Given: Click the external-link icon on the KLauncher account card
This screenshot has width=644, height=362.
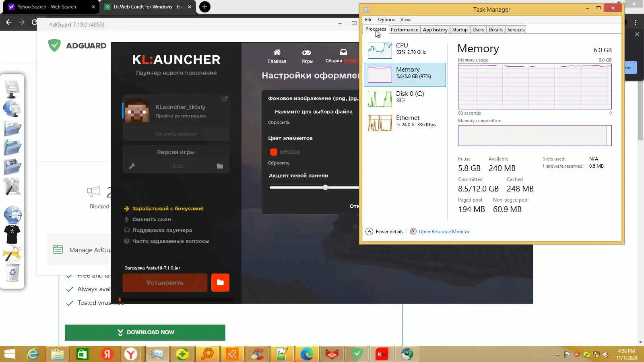Looking at the screenshot, I should [x=225, y=99].
